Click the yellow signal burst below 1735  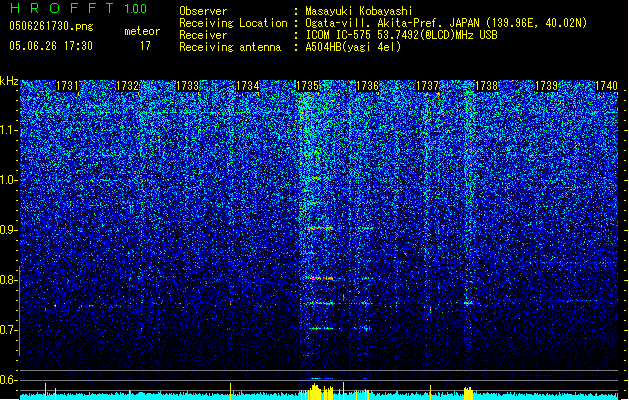[317, 392]
